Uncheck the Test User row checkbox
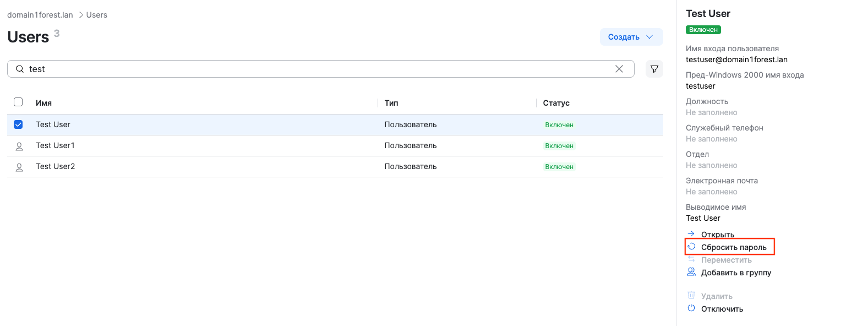Image resolution: width=868 pixels, height=326 pixels. [x=18, y=124]
